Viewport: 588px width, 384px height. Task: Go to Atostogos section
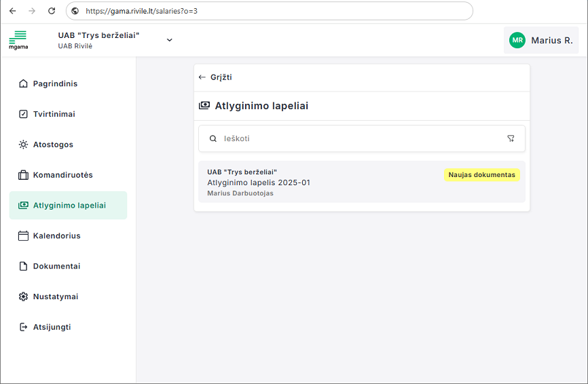(53, 145)
